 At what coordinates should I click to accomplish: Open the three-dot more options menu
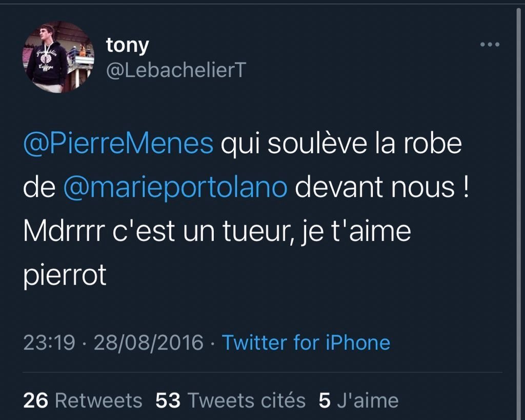pos(489,45)
